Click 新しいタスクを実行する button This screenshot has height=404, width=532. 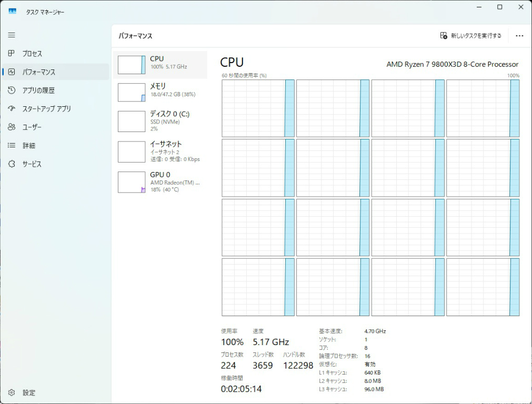point(470,36)
